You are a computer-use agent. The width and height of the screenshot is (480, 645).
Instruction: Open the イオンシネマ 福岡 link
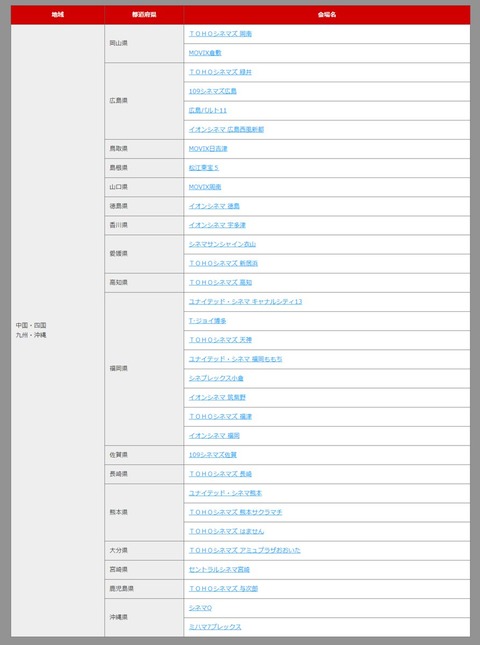214,435
